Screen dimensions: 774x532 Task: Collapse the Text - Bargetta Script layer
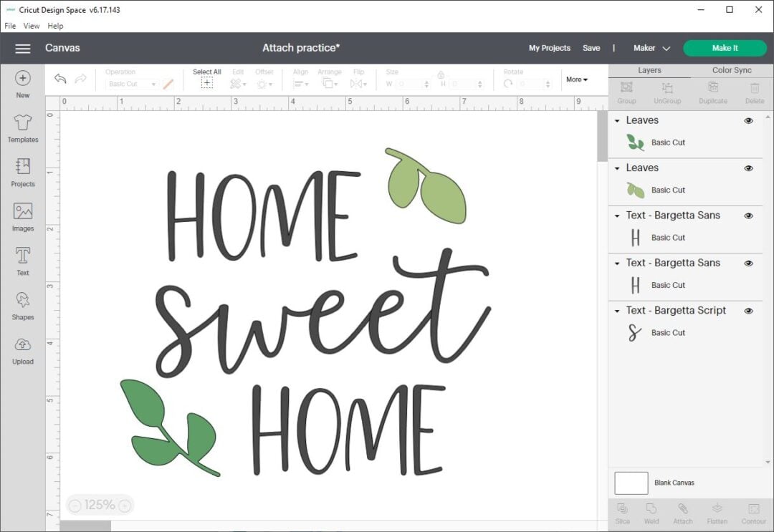618,310
